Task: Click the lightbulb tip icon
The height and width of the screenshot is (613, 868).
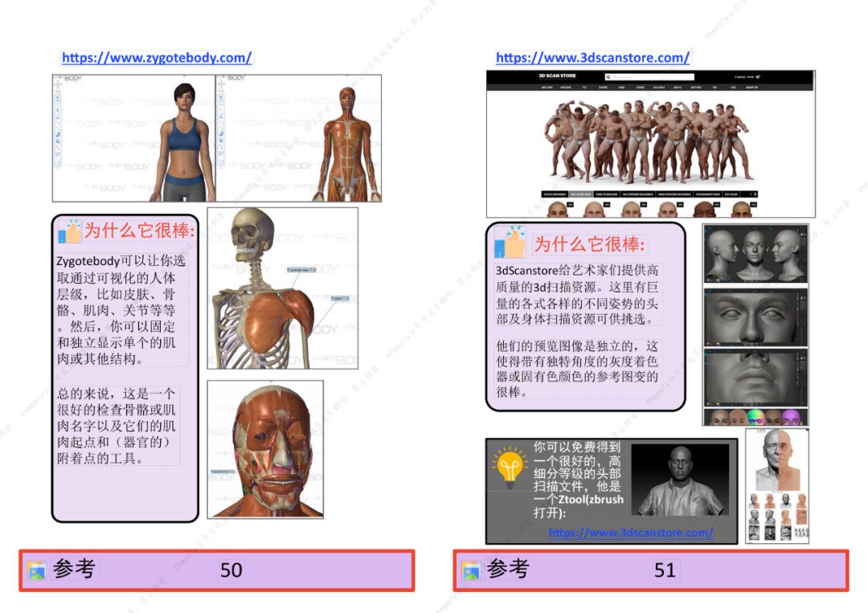Action: tap(510, 468)
